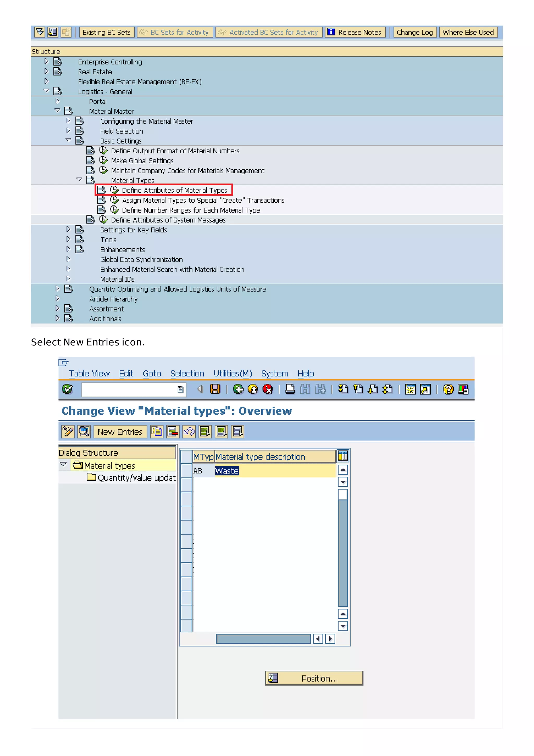Expand the Settings for Key Fields node
The width and height of the screenshot is (534, 756).
[x=68, y=229]
